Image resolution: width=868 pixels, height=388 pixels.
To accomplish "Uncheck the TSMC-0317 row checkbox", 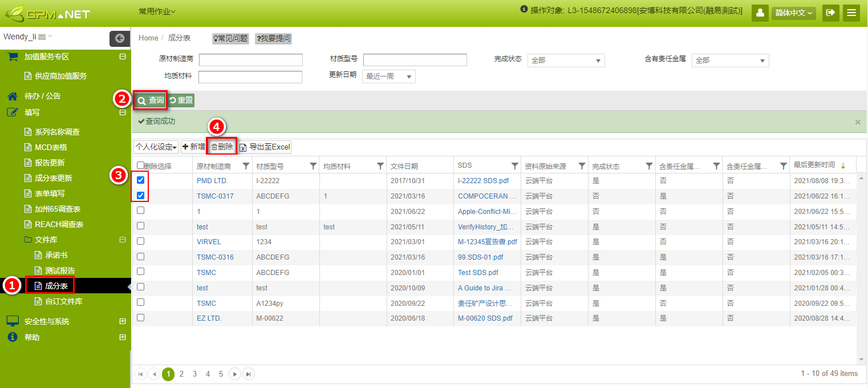I will pyautogui.click(x=140, y=195).
